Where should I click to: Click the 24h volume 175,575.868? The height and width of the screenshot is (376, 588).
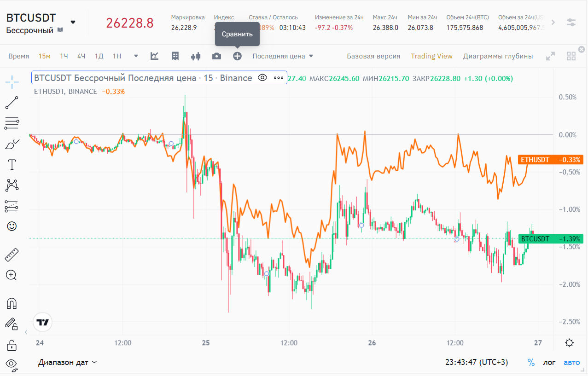point(465,28)
